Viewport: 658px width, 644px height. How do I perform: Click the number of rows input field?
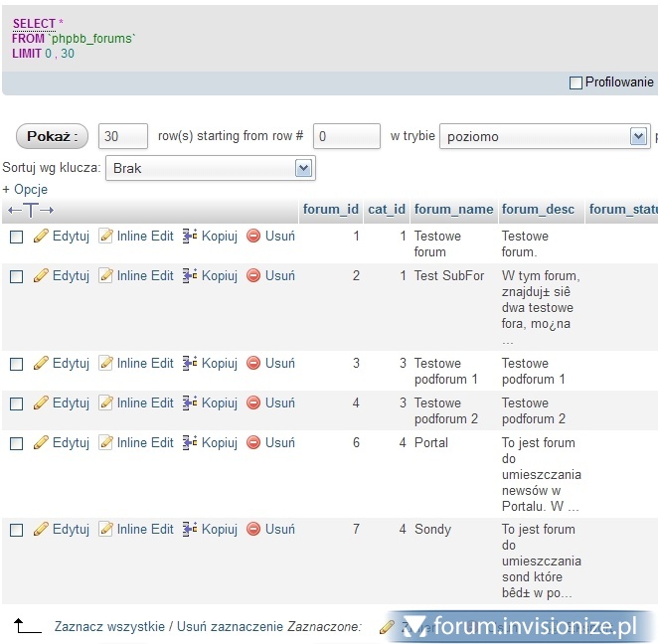pyautogui.click(x=123, y=136)
